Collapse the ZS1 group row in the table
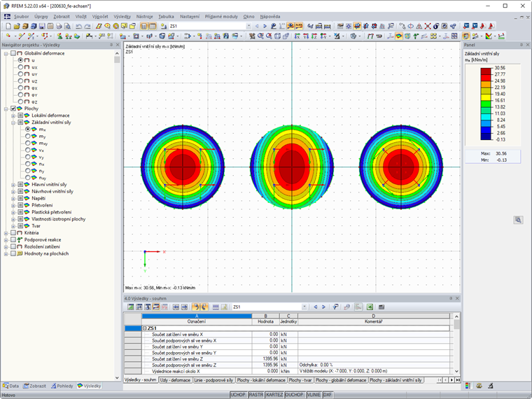Image resolution: width=532 pixels, height=399 pixels. click(144, 328)
